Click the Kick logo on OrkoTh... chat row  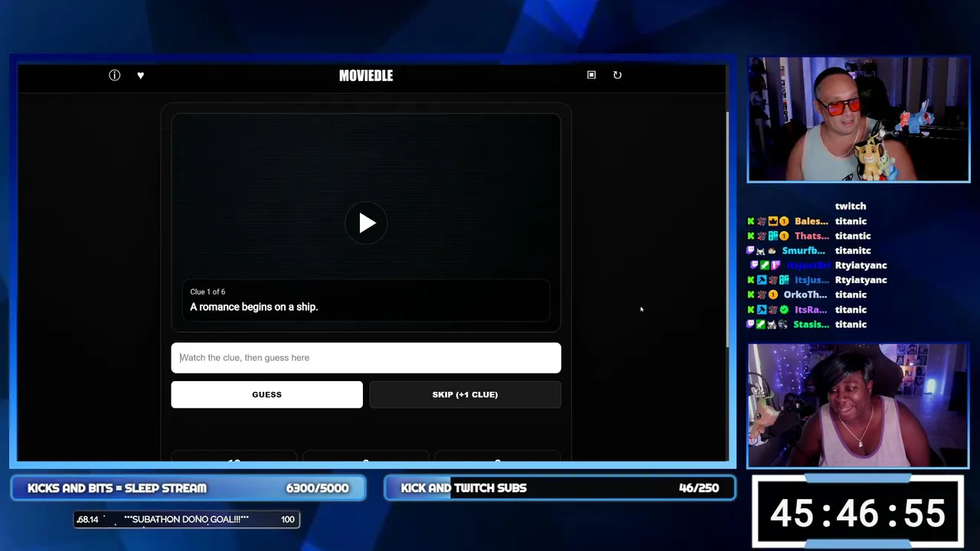(751, 295)
